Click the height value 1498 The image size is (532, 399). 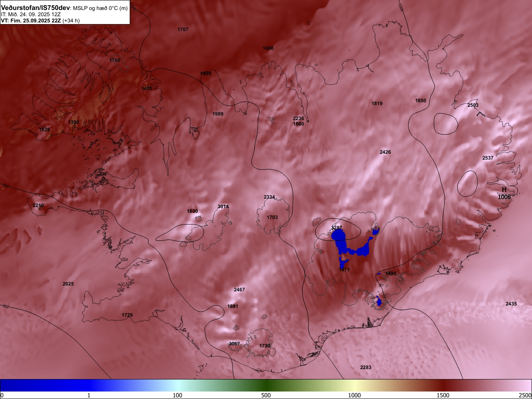tap(391, 273)
